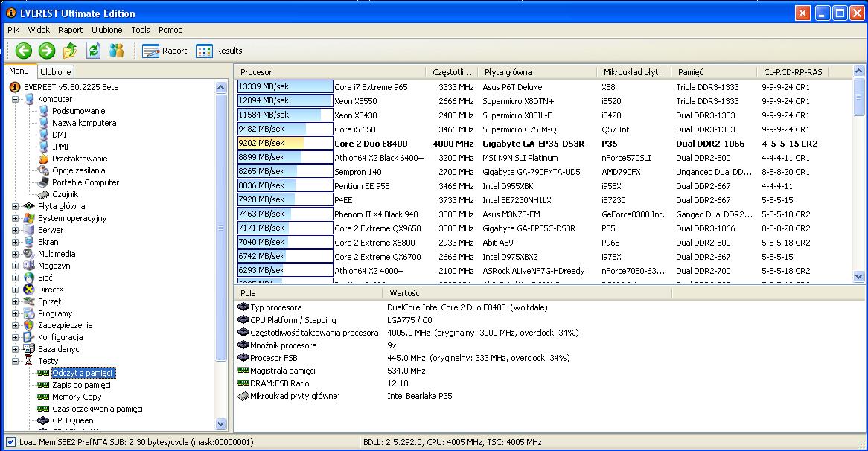Switch to the Ulubione tab
The image size is (868, 451).
(x=55, y=72)
